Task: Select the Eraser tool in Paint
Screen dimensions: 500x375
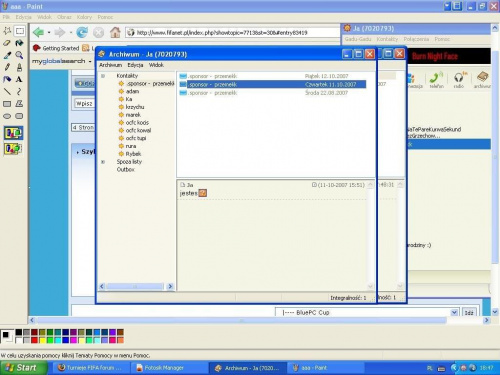Action: (7, 43)
